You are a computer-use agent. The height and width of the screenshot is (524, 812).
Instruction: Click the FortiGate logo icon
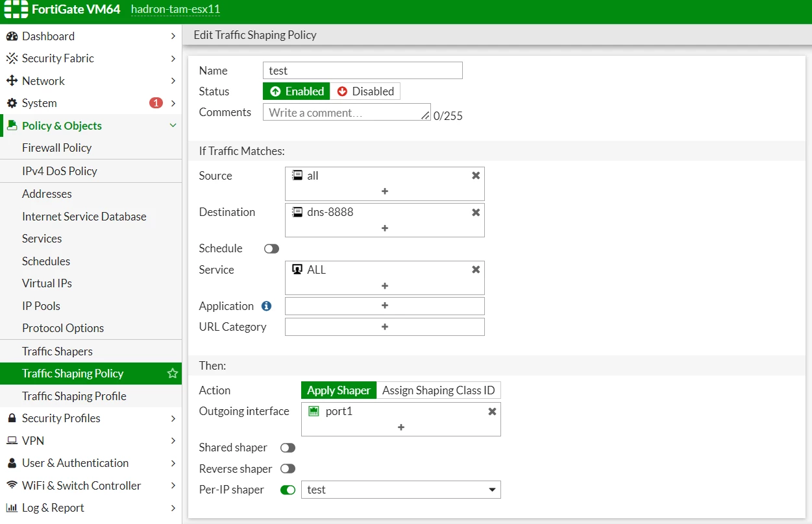[16, 10]
